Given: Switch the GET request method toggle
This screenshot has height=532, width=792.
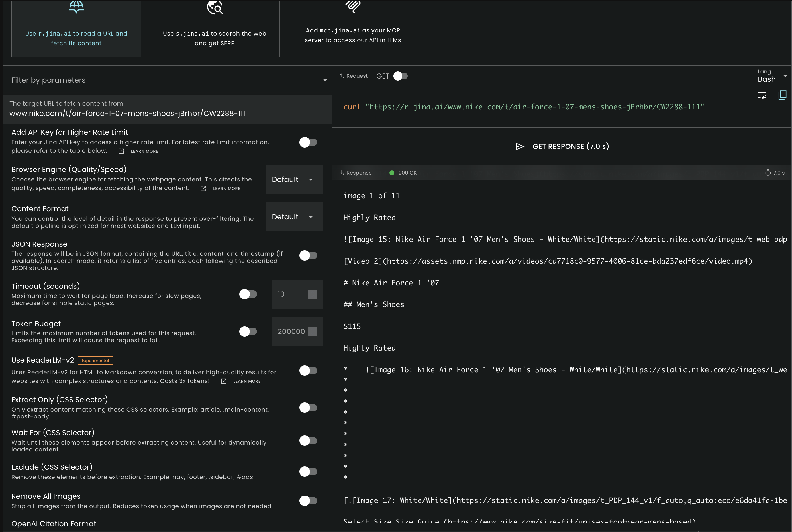Looking at the screenshot, I should pyautogui.click(x=400, y=76).
